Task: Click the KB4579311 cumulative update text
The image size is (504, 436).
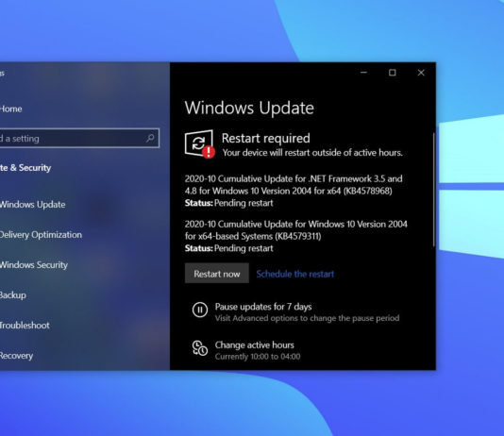Action: tap(296, 230)
